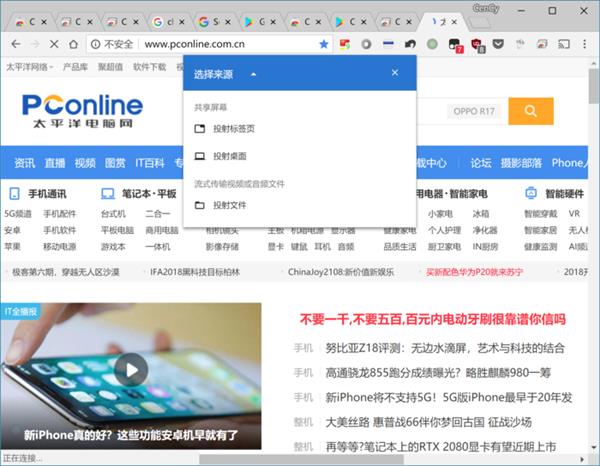The image size is (600, 466).
Task: Expand the 选择来源 dropdown arrow
Action: click(x=253, y=74)
